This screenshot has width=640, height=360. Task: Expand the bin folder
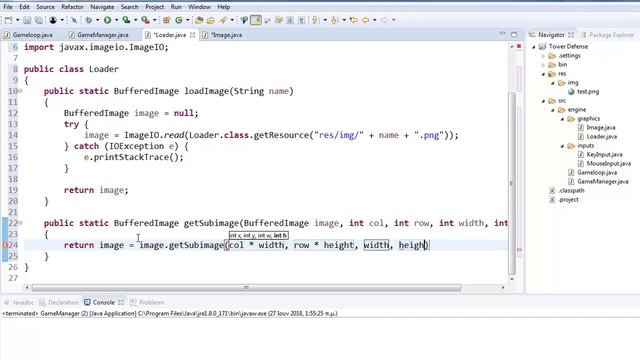[x=543, y=65]
